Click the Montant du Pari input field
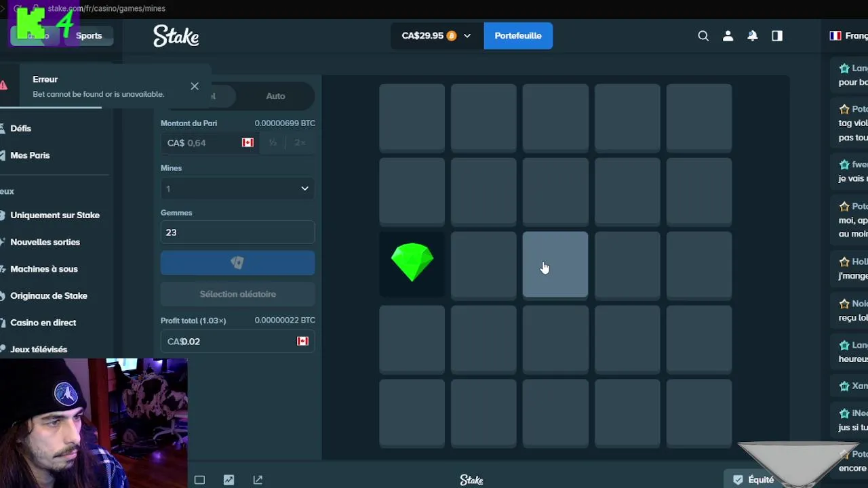This screenshot has width=868, height=488. [x=210, y=142]
